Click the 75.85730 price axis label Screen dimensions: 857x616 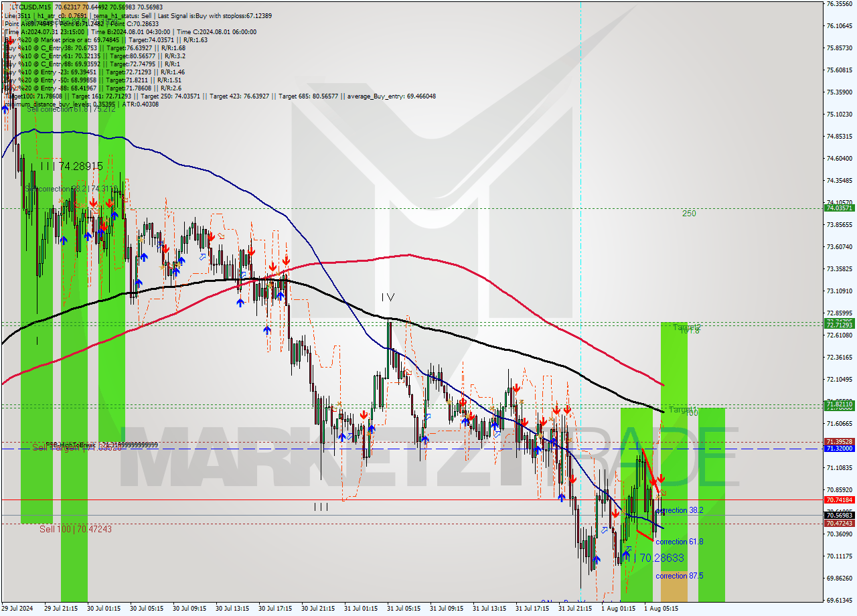click(839, 48)
